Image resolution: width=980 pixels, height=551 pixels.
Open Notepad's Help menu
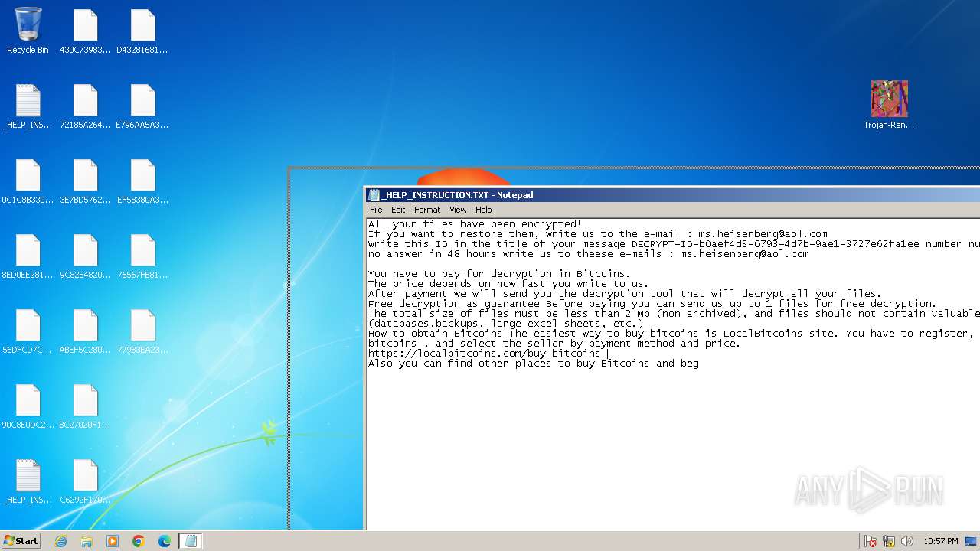click(x=483, y=210)
